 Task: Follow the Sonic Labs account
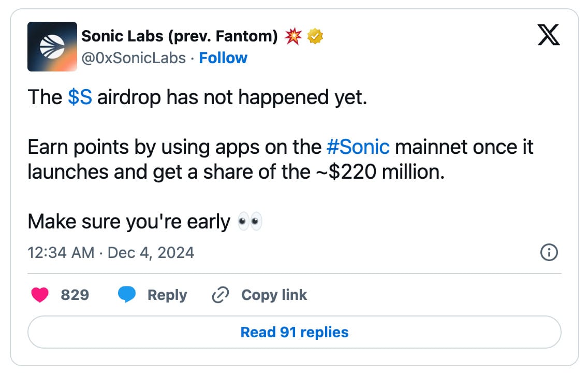[223, 58]
